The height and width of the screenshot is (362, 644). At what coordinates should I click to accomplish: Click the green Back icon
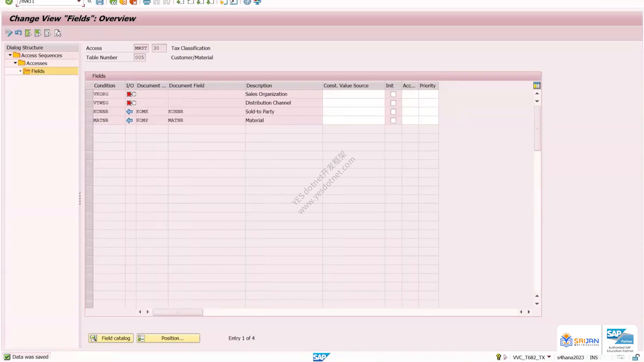113,2
